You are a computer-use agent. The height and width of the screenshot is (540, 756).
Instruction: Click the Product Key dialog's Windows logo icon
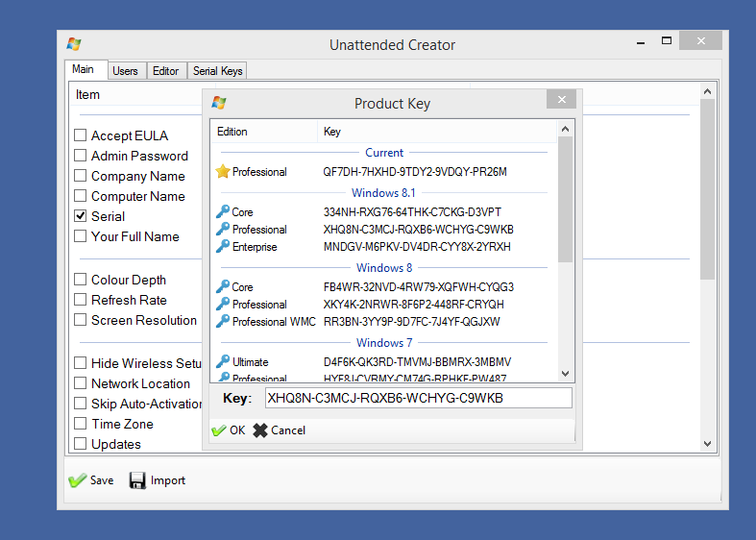tap(219, 103)
